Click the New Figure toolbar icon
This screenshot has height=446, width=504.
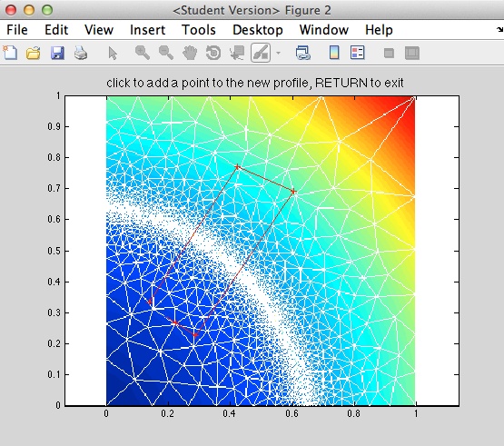(10, 53)
